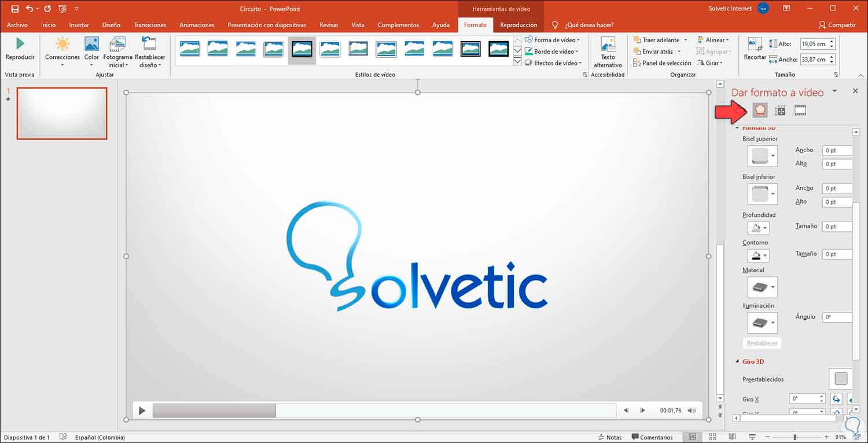Open Fotograma inicial poster frame menu
This screenshot has height=443, width=868.
pyautogui.click(x=117, y=52)
